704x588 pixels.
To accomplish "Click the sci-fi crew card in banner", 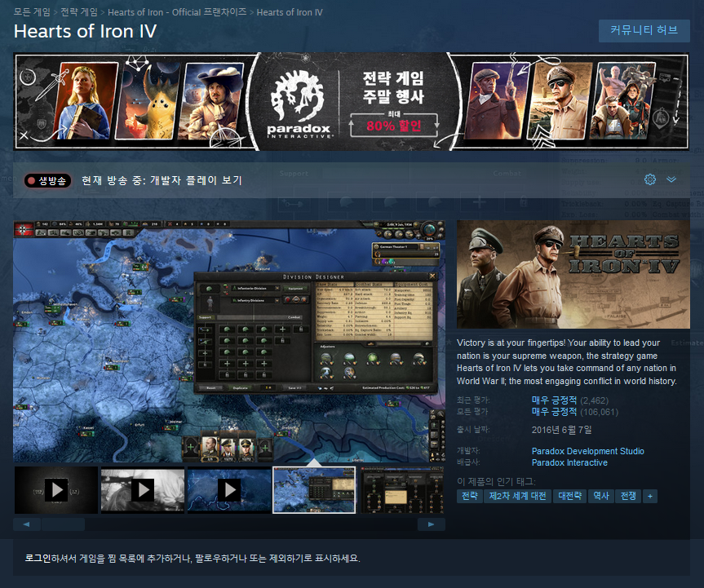I will [622, 100].
